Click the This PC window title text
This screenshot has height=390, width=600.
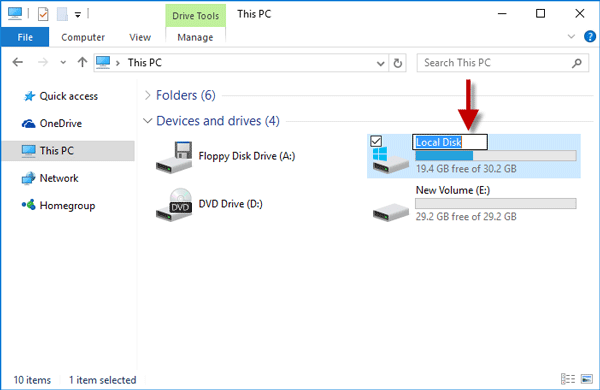[x=254, y=14]
